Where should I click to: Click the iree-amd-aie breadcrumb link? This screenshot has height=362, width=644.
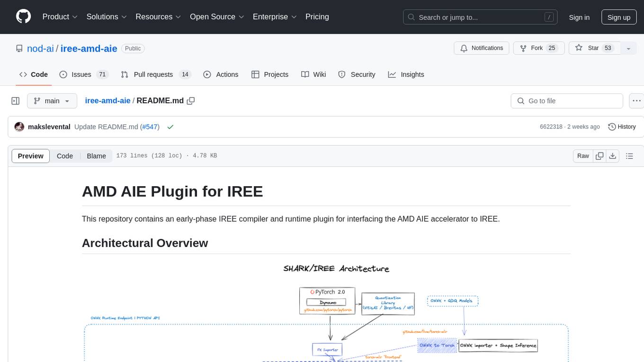coord(107,101)
